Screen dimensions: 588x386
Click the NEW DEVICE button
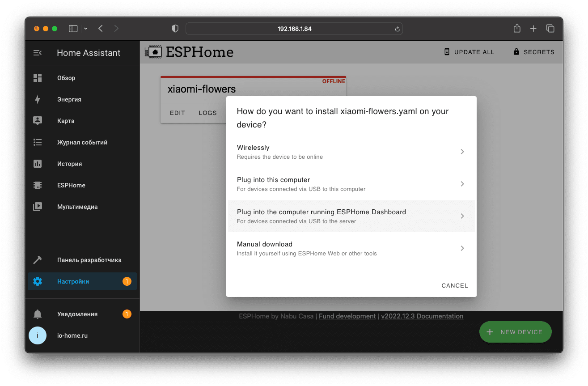(515, 332)
